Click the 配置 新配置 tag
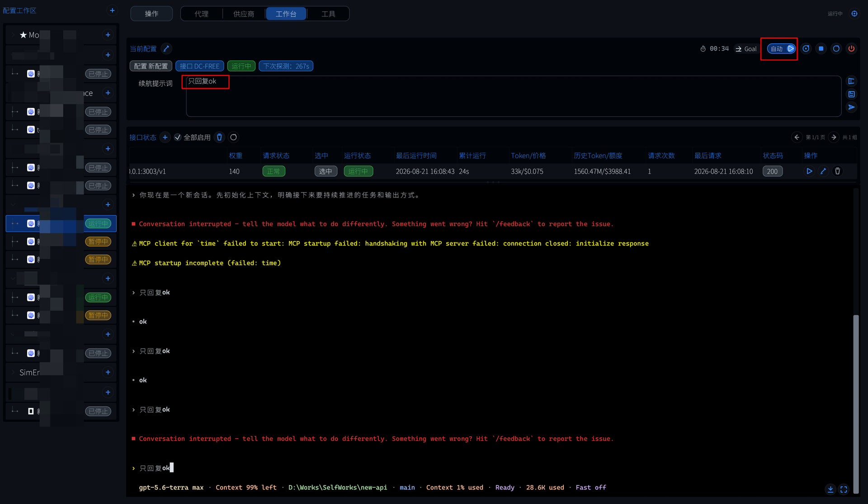The height and width of the screenshot is (504, 868). pyautogui.click(x=151, y=66)
